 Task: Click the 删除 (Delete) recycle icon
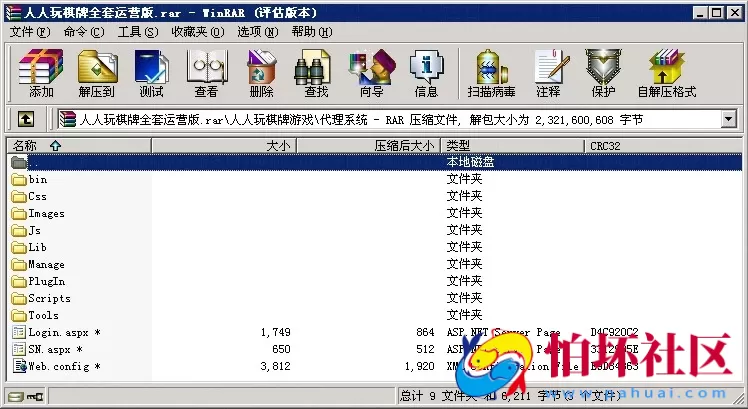pyautogui.click(x=261, y=73)
